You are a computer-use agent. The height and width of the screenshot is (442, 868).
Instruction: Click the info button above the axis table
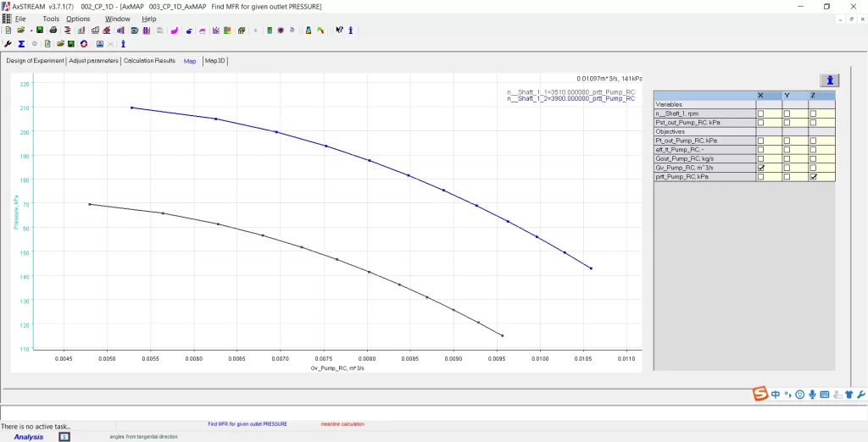click(x=830, y=80)
